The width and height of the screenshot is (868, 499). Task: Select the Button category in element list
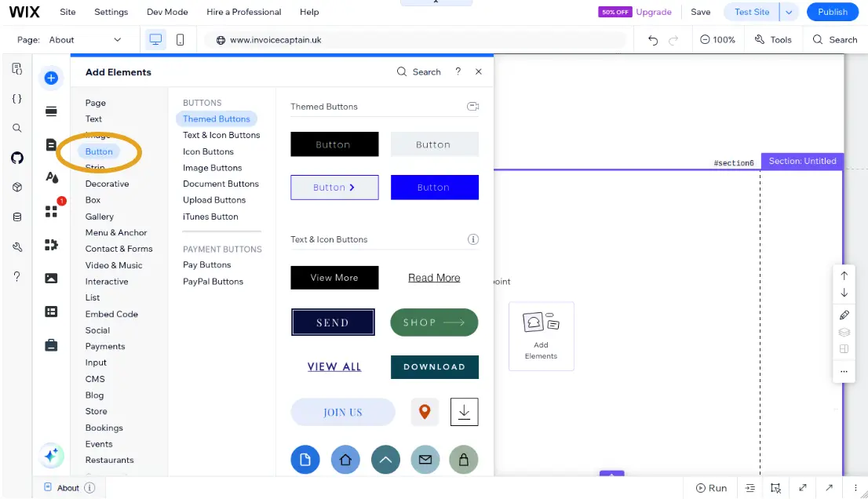tap(99, 151)
